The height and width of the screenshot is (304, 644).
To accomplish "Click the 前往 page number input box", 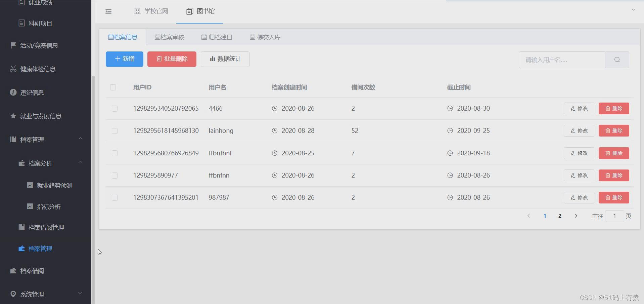I will coord(614,216).
